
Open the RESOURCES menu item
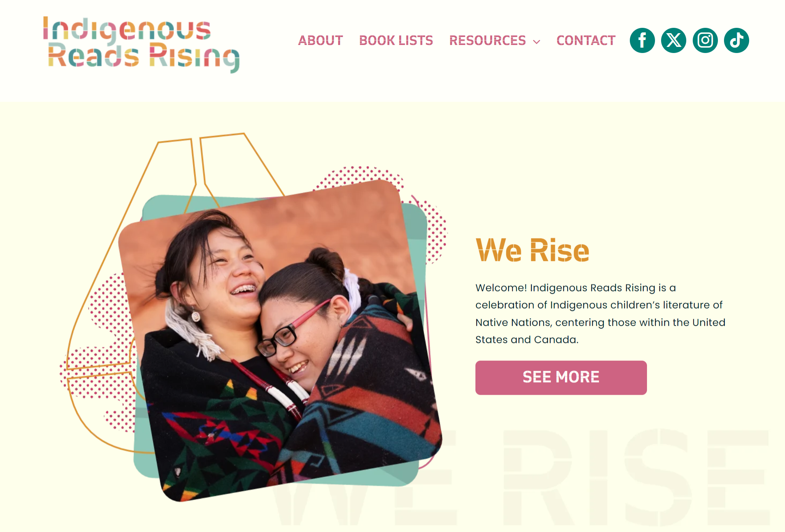(487, 40)
